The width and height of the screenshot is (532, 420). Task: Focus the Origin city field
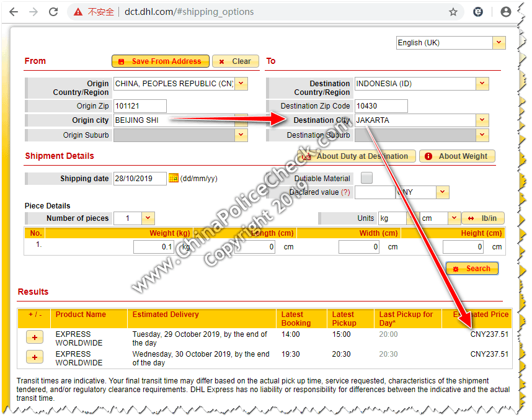click(174, 120)
